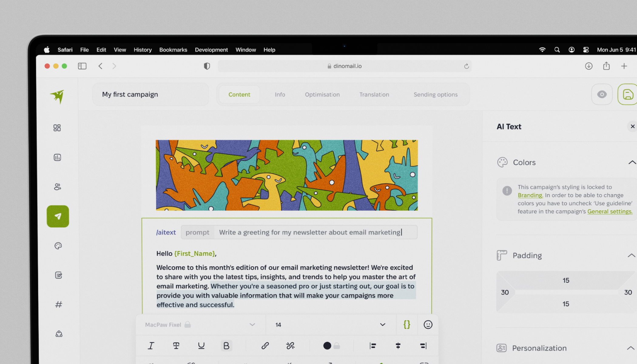Remove link with the unlink icon
The width and height of the screenshot is (637, 364).
click(290, 345)
